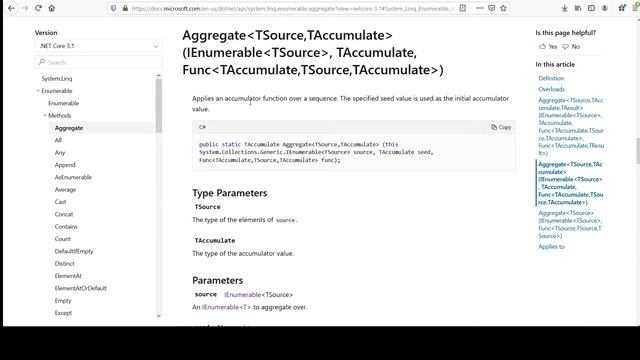Open Firefox account icon
Screen dimensions: 640x360
(604, 8)
